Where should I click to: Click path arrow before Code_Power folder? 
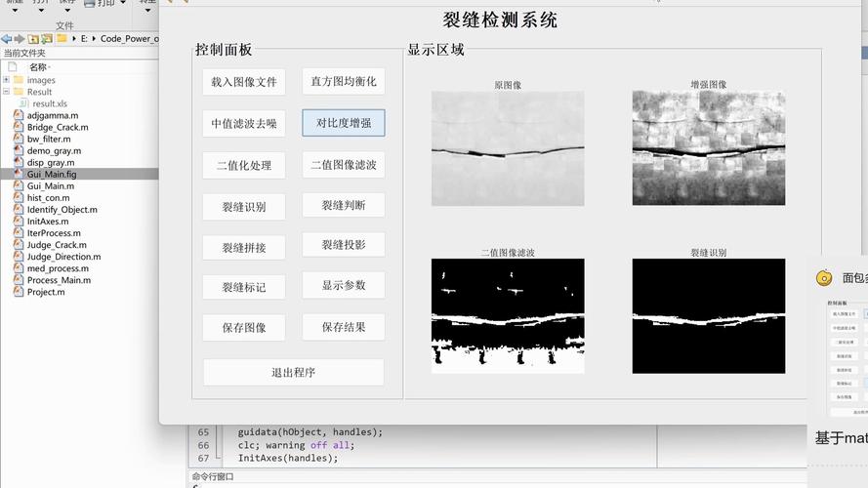pyautogui.click(x=94, y=39)
